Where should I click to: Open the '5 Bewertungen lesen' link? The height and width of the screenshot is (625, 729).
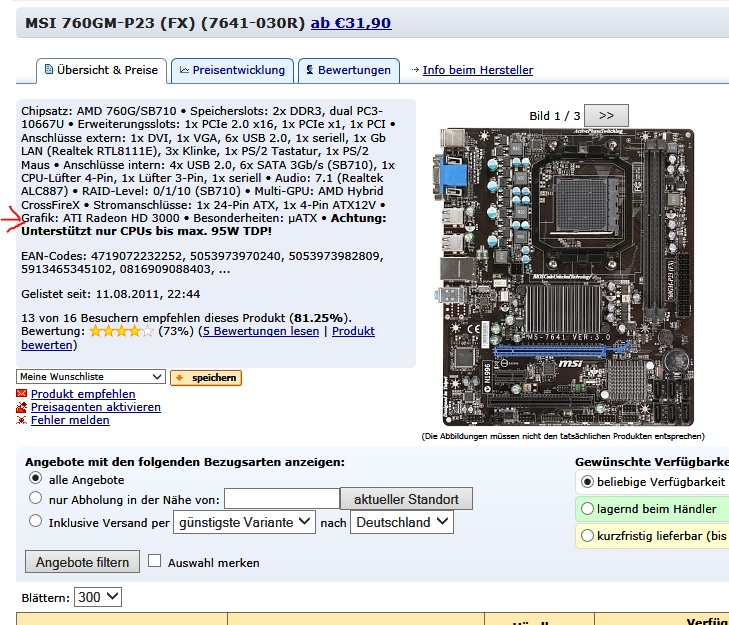261,331
